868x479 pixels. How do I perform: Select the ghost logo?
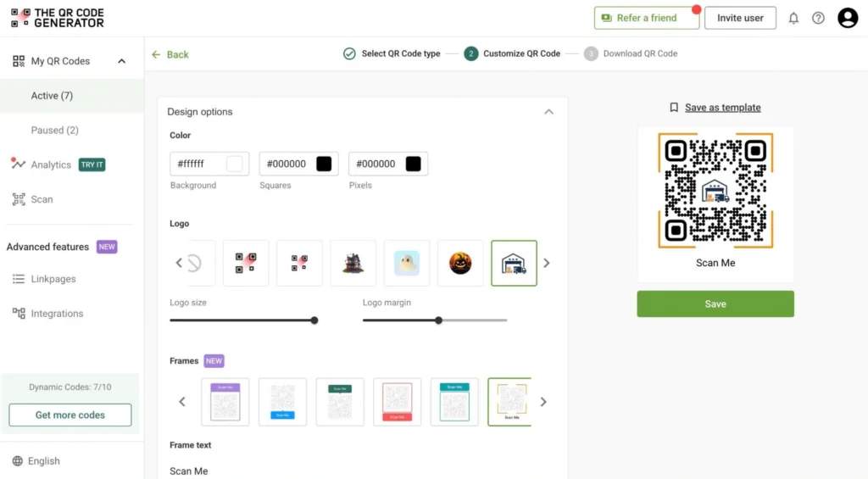click(406, 263)
